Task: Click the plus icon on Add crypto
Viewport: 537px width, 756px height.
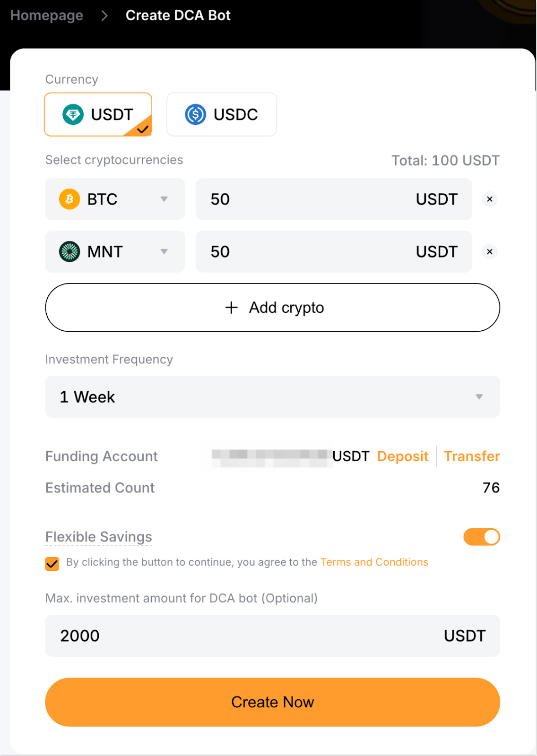Action: [x=231, y=308]
